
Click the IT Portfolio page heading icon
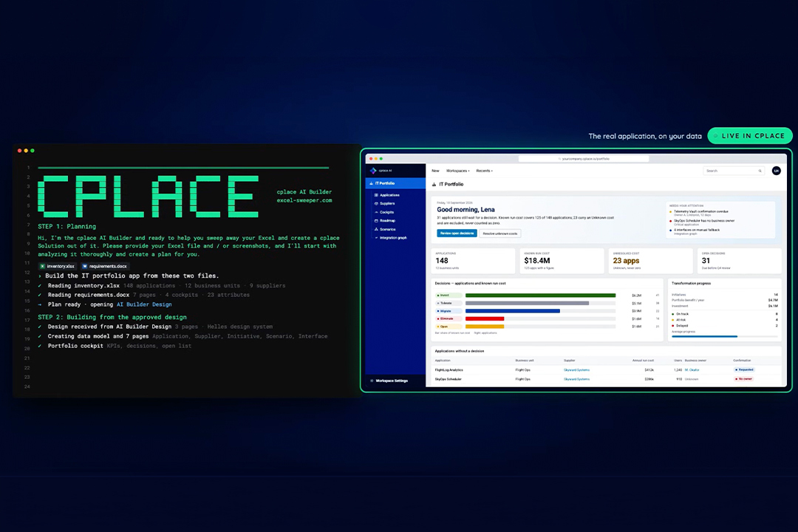[434, 184]
